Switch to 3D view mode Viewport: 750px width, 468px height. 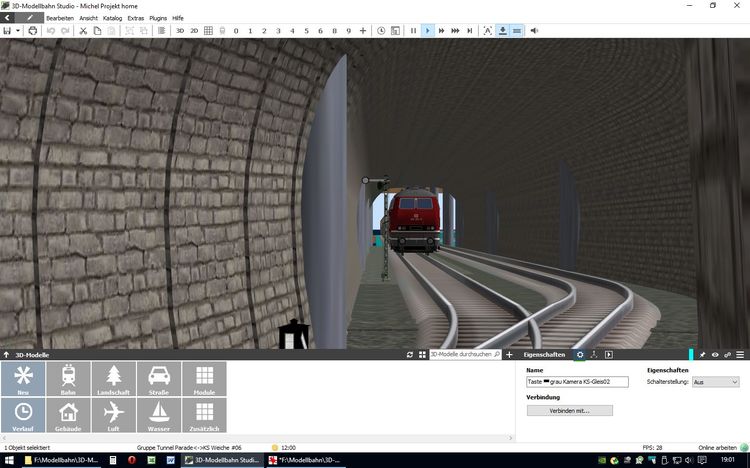click(x=180, y=31)
